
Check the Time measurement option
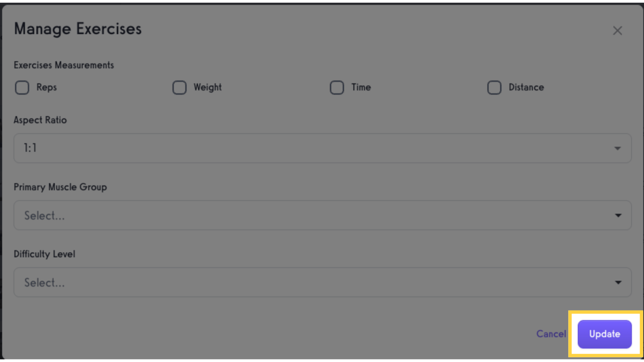(337, 87)
